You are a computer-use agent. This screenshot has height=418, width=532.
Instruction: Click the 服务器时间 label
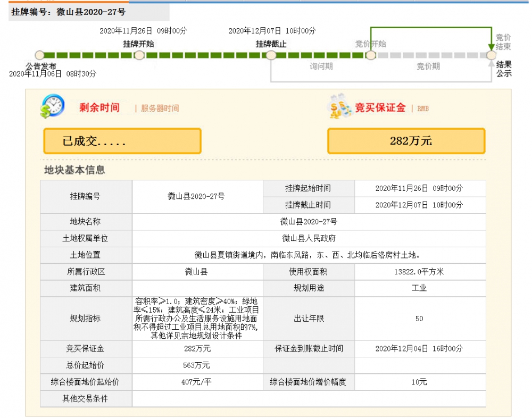pos(160,108)
